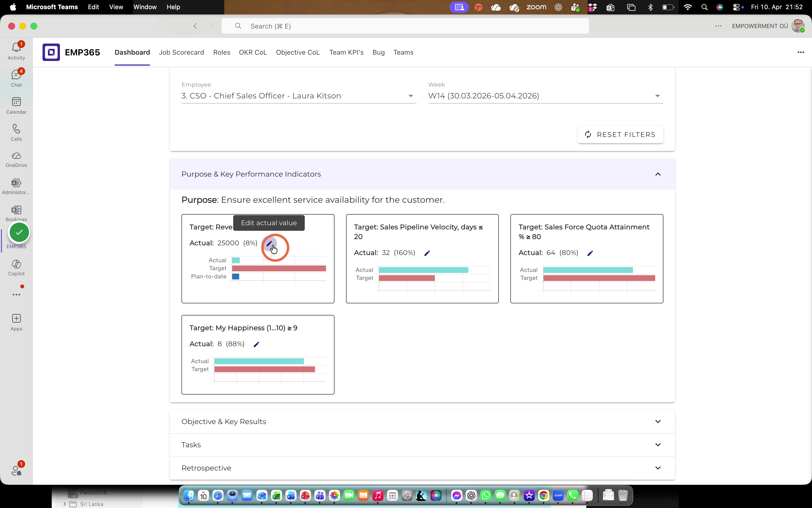The height and width of the screenshot is (508, 812).
Task: Open the Objective CoL tab
Action: [x=298, y=52]
